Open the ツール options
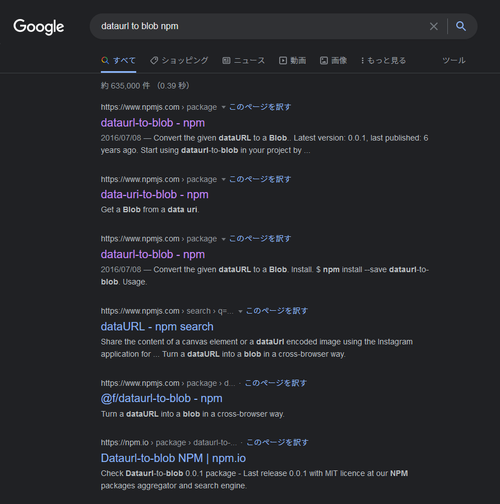 [454, 61]
